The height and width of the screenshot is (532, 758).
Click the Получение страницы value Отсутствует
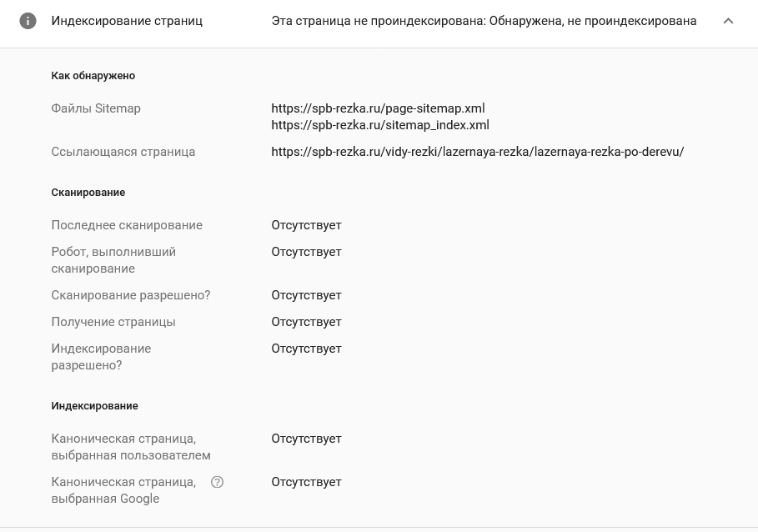pos(307,322)
